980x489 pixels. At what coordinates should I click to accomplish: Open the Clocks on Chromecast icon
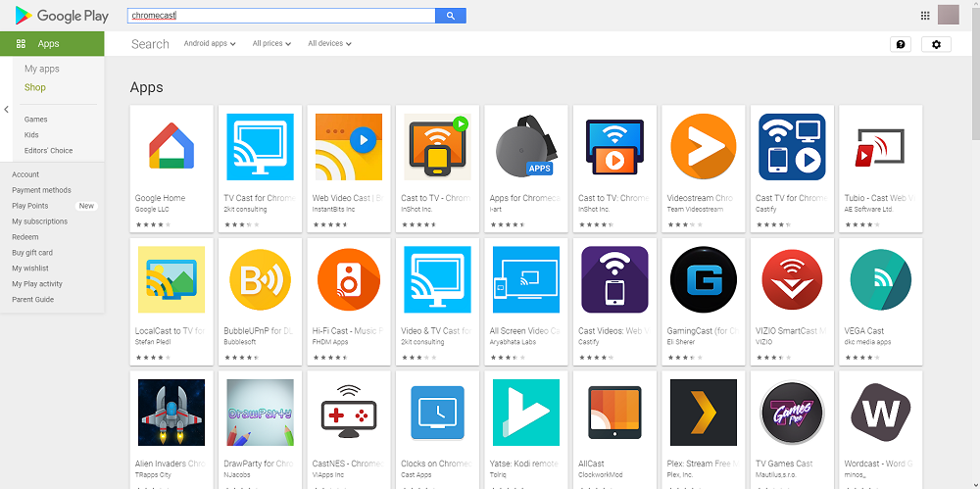pyautogui.click(x=437, y=413)
